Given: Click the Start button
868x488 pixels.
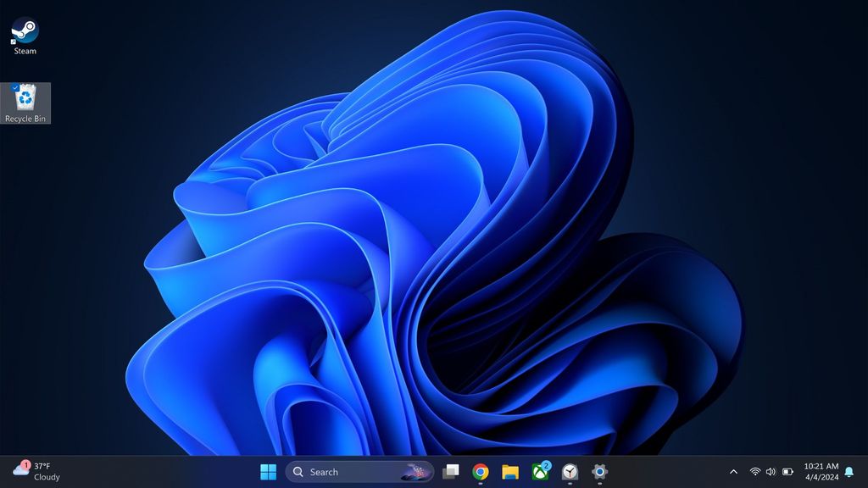Looking at the screenshot, I should click(269, 471).
